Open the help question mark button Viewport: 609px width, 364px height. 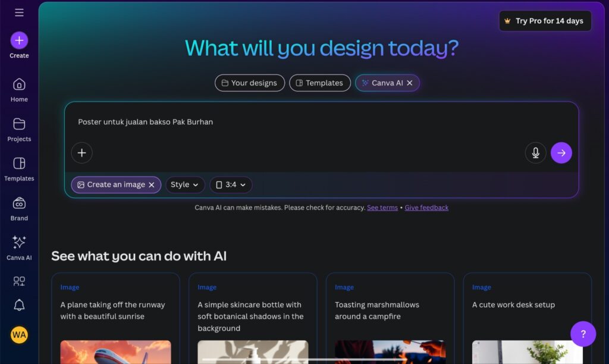583,334
